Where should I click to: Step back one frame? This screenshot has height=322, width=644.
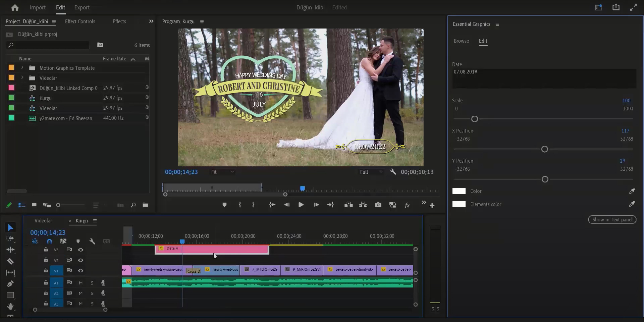pos(287,205)
